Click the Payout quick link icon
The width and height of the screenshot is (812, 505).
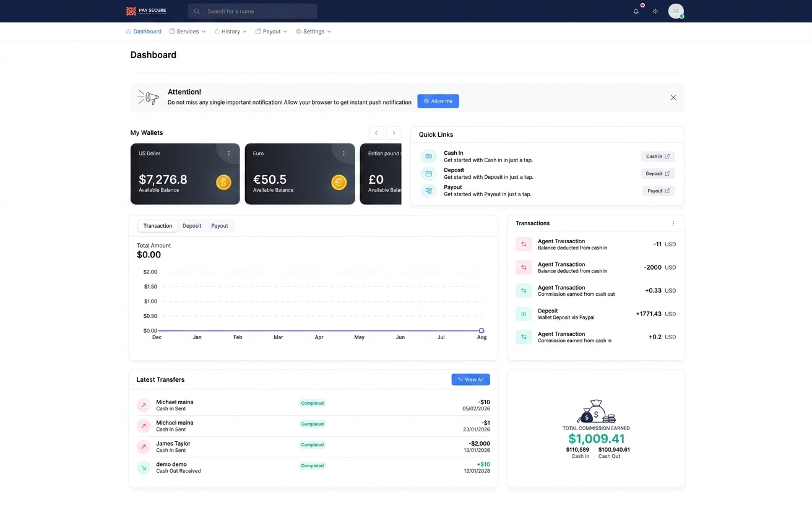(428, 191)
